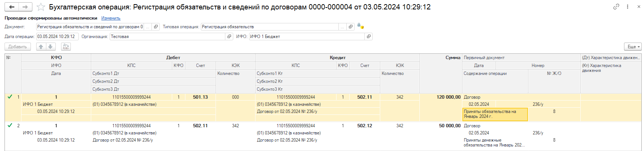Click the Дт/Кт correspondence icon

tap(66, 47)
